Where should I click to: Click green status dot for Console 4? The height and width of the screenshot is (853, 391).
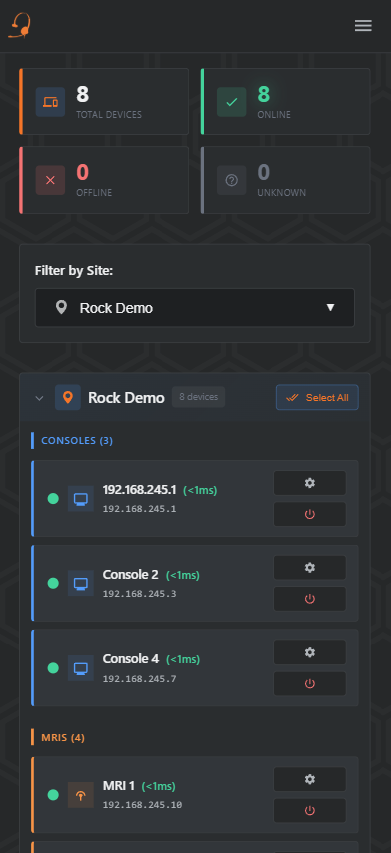pos(53,667)
